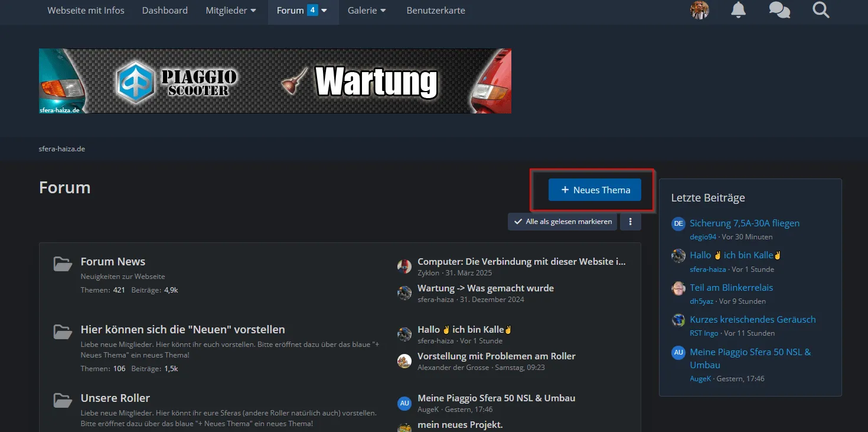The image size is (868, 432).
Task: Click the search magnifier icon
Action: (x=821, y=10)
